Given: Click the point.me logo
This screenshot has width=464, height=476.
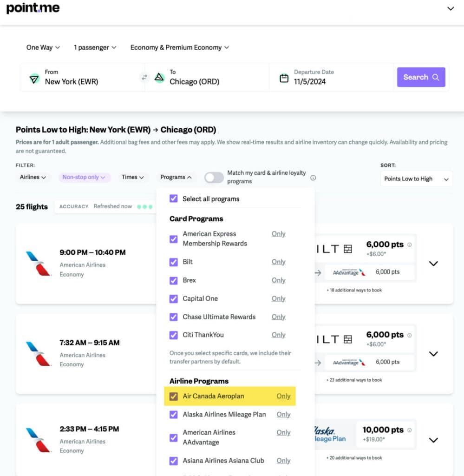Looking at the screenshot, I should 33,8.
